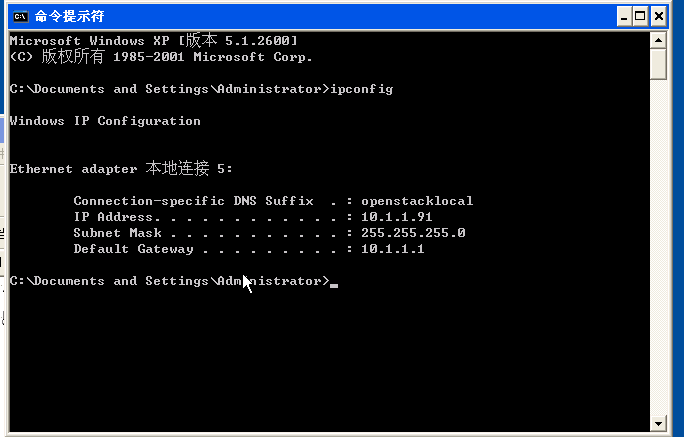Click the Windows IP Configuration heading

point(105,121)
